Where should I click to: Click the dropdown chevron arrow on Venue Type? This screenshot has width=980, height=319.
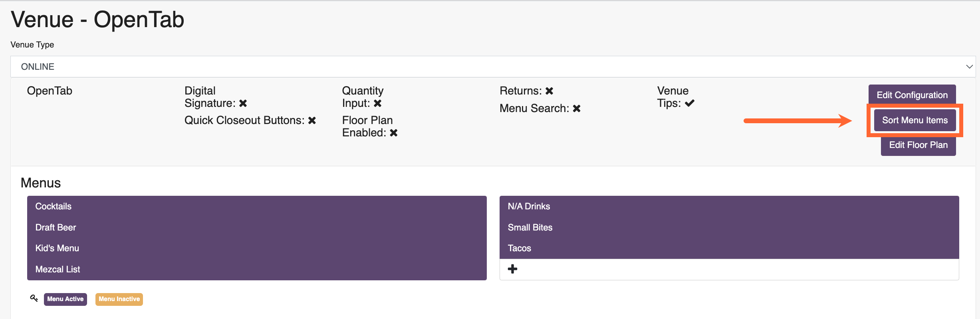[969, 67]
